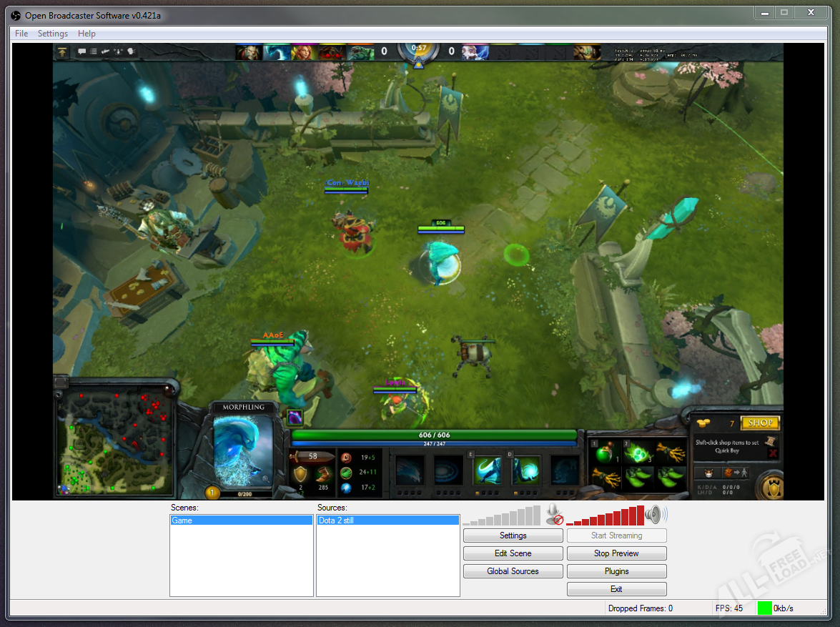This screenshot has height=627, width=840.
Task: Mute desktop audio via the speaker icon
Action: click(654, 514)
